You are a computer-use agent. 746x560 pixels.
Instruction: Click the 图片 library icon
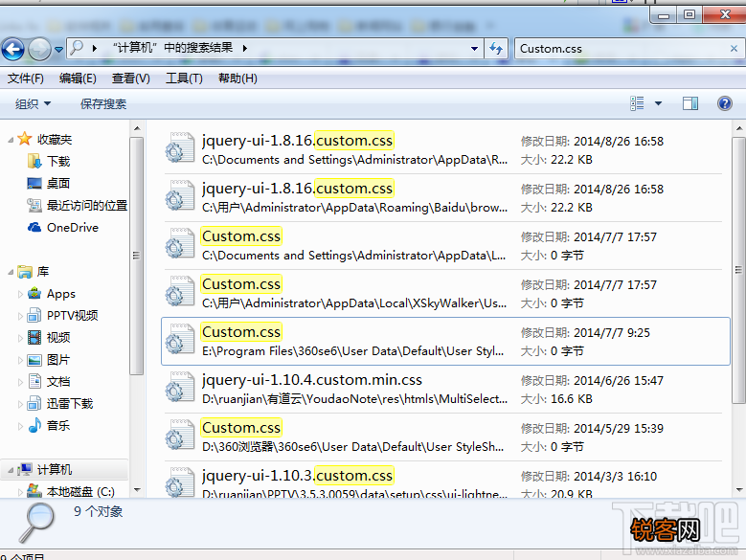34,360
